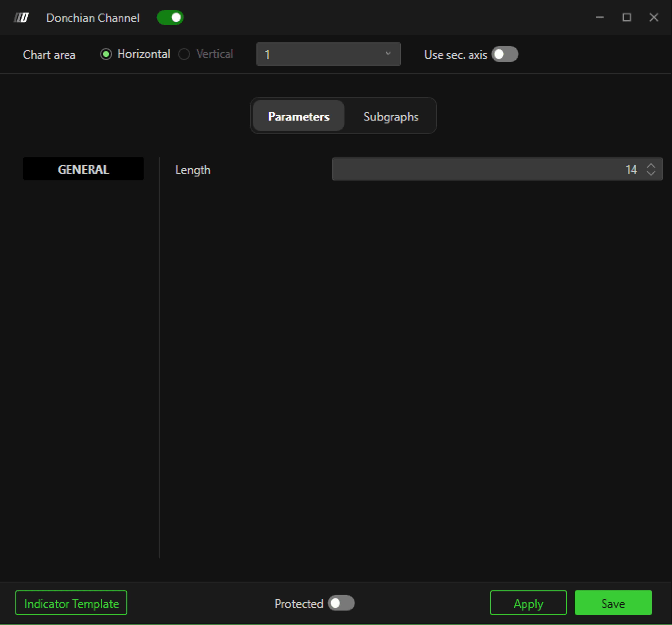The height and width of the screenshot is (625, 672).
Task: Select the GENERAL category
Action: [x=83, y=169]
